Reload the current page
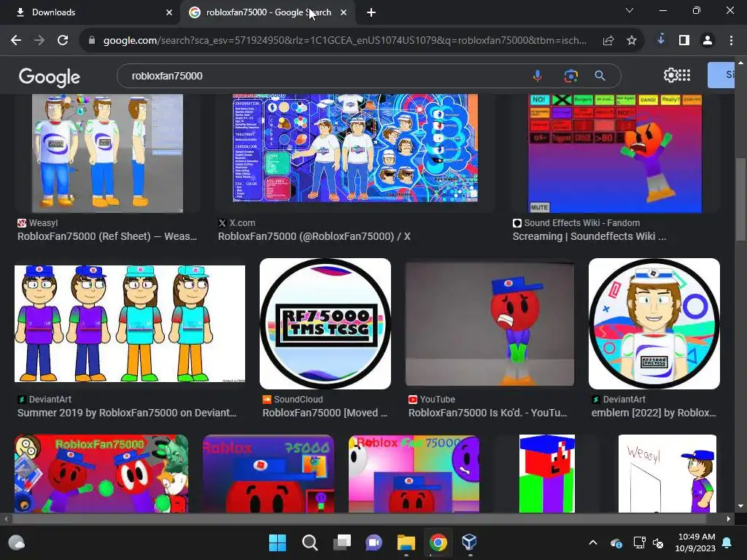 click(63, 41)
